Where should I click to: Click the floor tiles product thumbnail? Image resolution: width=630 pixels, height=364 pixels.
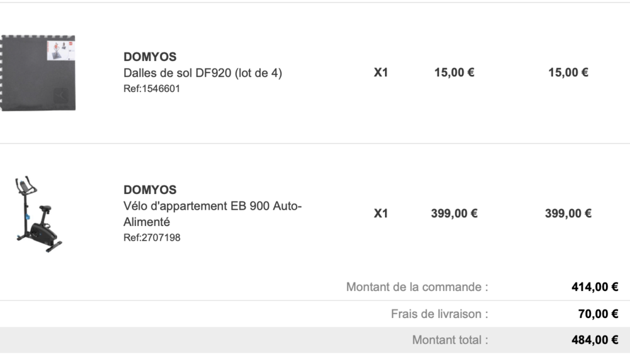(38, 73)
